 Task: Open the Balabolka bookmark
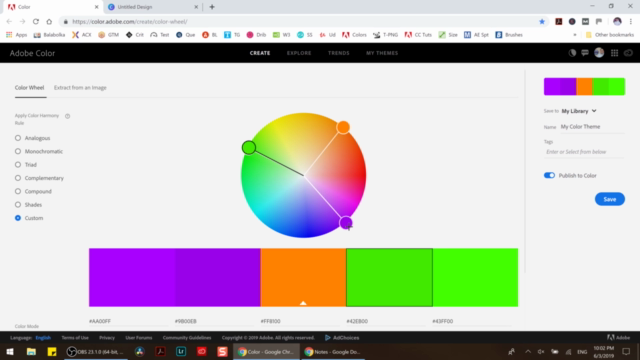click(49, 35)
